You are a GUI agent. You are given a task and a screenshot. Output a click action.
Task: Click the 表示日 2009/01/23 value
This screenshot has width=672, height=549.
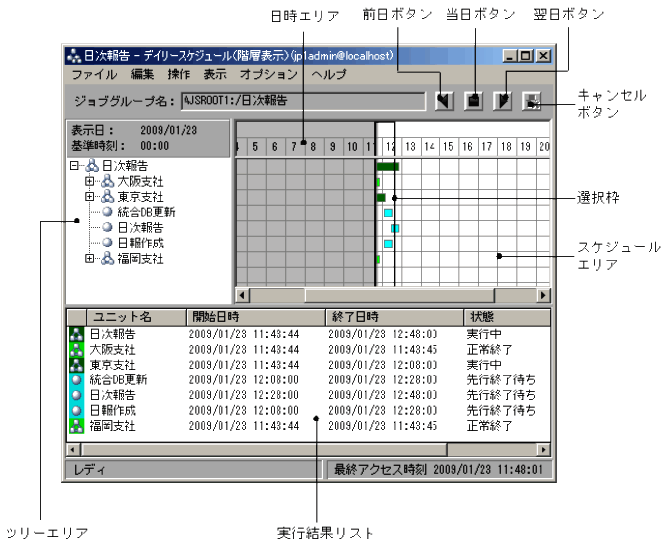tap(169, 130)
